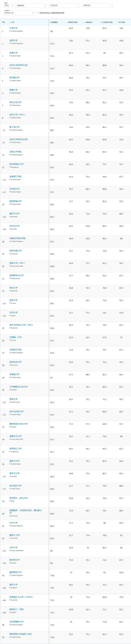Open Subject 艺术与人文 dropdown
Image resolution: width=131 pixels, height=644 pixels.
click(x=19, y=13)
